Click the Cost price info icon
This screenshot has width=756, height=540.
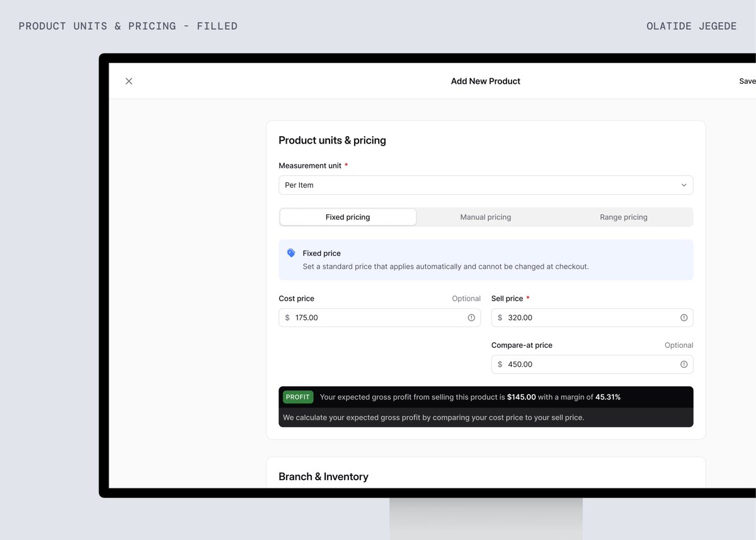coord(471,318)
